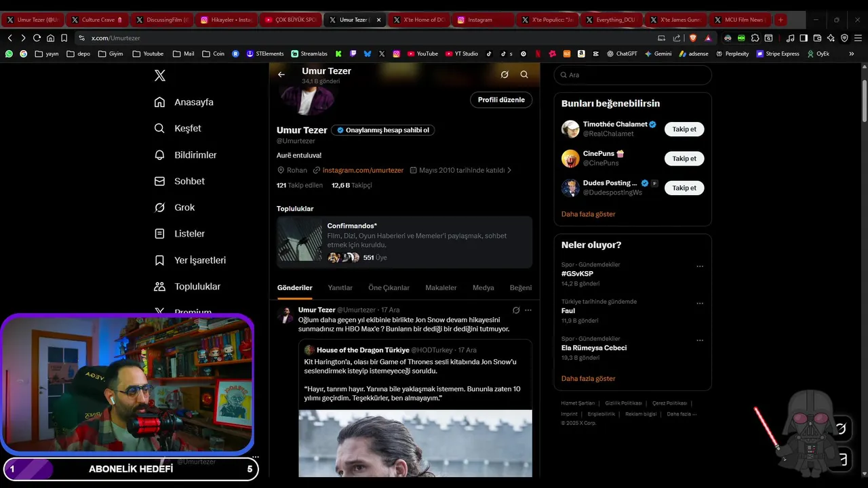Open more options for #GSvKSP trend
This screenshot has height=488, width=868.
point(700,266)
